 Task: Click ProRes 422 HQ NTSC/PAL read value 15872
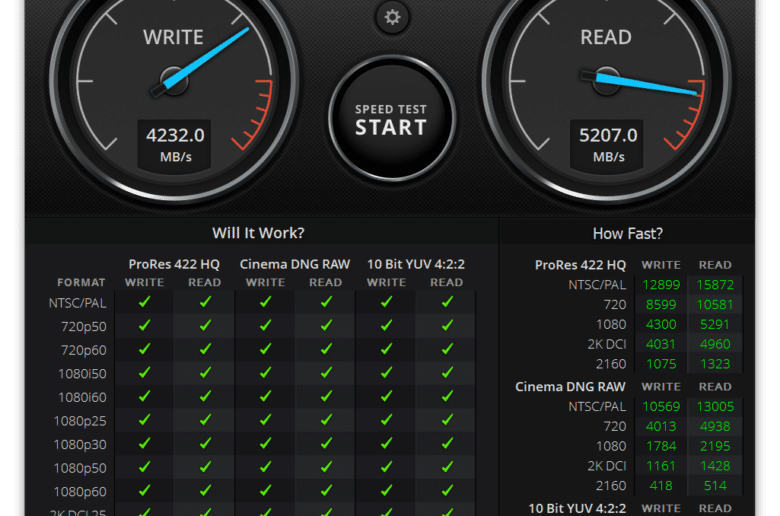715,285
